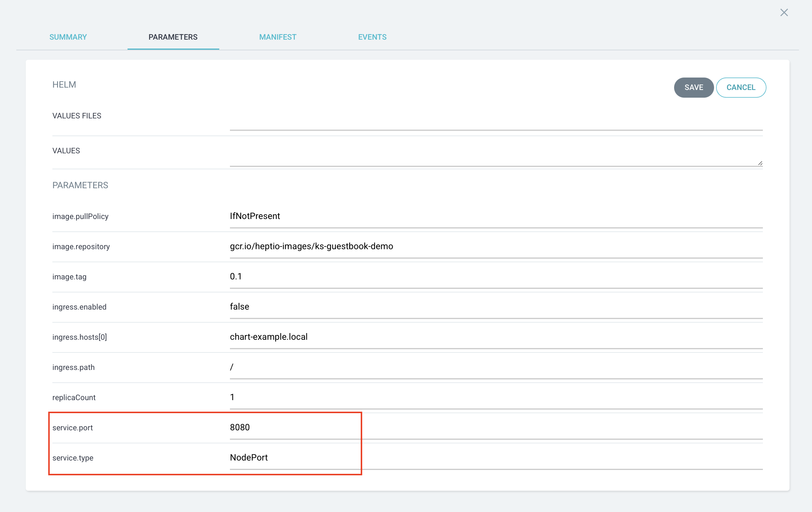Click the Save button

[x=693, y=88]
